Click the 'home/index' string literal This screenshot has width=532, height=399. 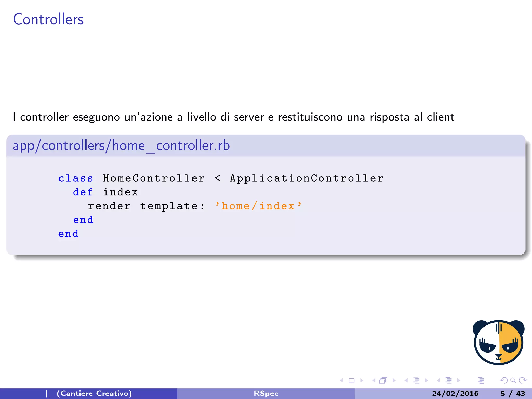258,206
